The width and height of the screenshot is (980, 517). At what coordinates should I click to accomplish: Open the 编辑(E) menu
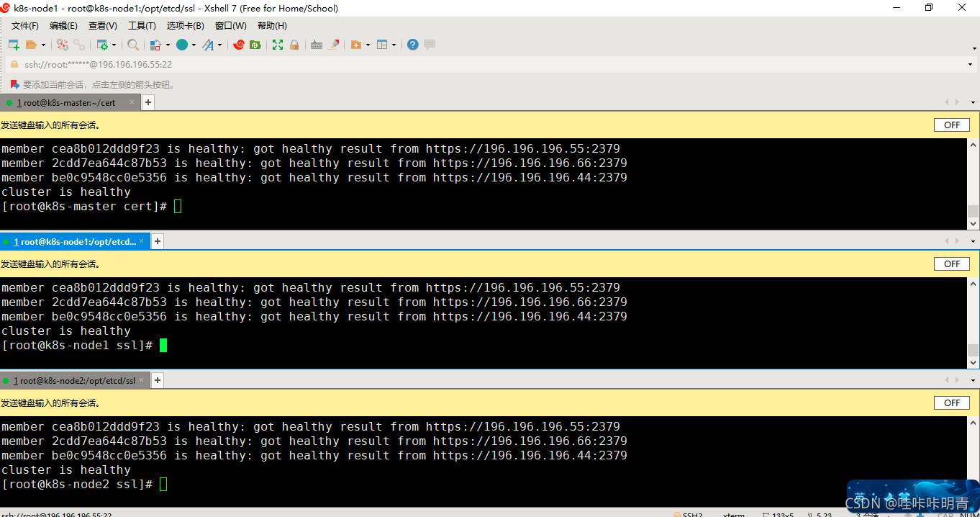click(63, 26)
